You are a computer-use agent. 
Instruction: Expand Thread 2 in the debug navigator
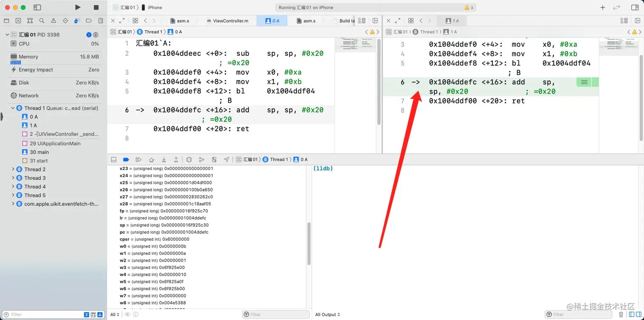[x=13, y=169]
